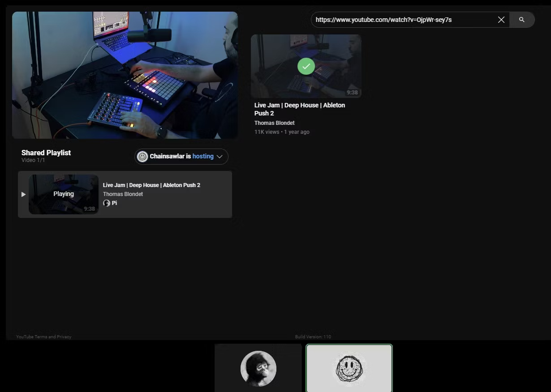The height and width of the screenshot is (392, 551).
Task: Open the YouTube Terms and Privacy link
Action: point(43,337)
